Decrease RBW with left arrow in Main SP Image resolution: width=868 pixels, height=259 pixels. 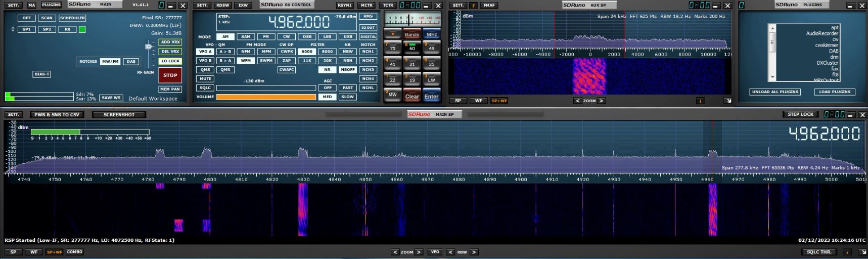click(x=450, y=252)
